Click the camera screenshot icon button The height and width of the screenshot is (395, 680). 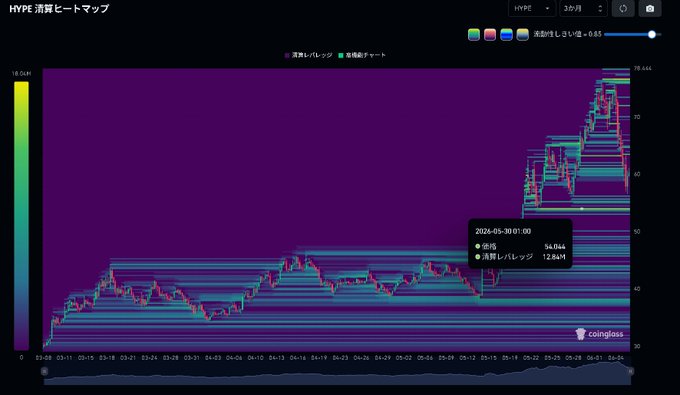[x=650, y=8]
